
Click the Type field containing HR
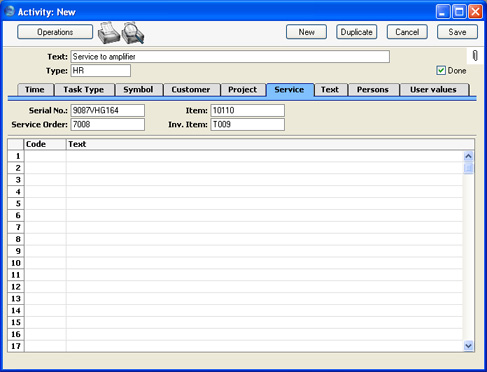tap(100, 71)
